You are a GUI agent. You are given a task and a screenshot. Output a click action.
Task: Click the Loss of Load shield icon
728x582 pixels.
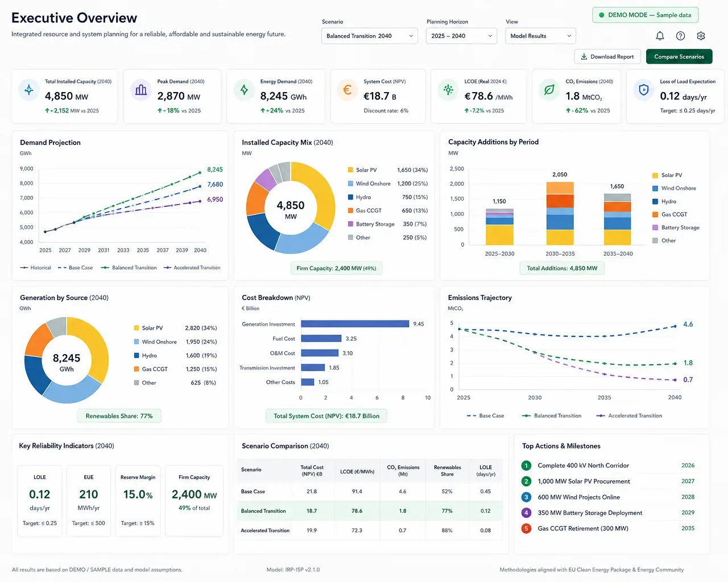[644, 90]
